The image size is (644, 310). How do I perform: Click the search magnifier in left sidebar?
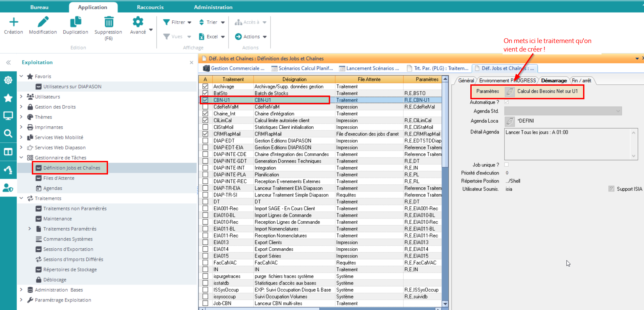[x=8, y=133]
